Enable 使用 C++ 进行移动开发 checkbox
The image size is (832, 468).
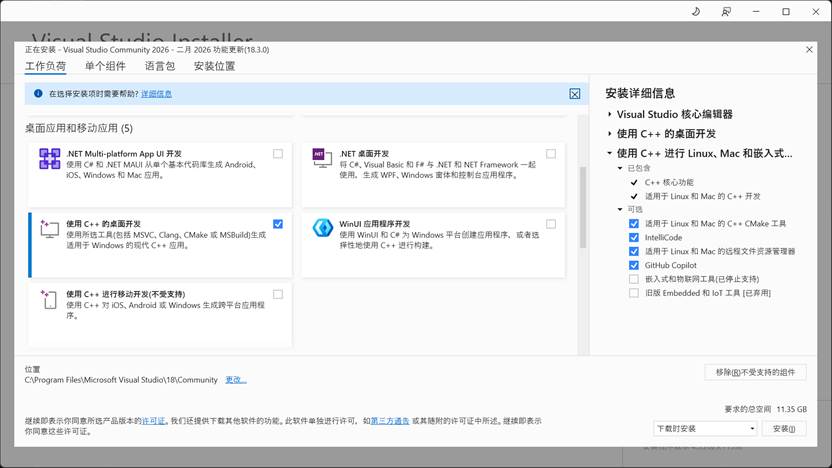(x=278, y=294)
